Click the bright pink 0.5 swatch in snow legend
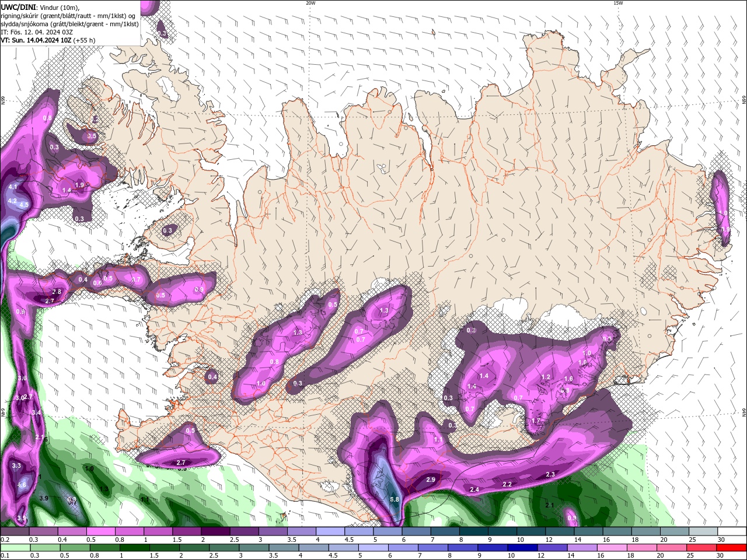The image size is (747, 560). pyautogui.click(x=102, y=531)
